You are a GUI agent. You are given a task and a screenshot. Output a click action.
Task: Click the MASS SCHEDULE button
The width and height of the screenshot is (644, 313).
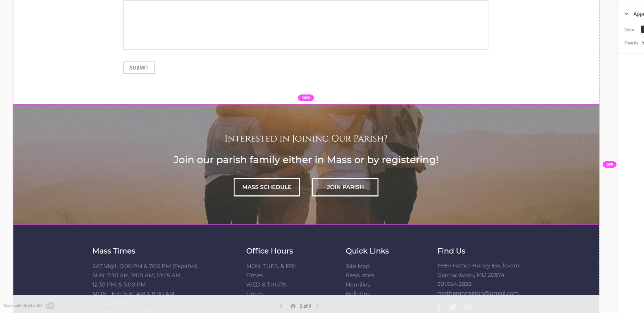coord(267,187)
